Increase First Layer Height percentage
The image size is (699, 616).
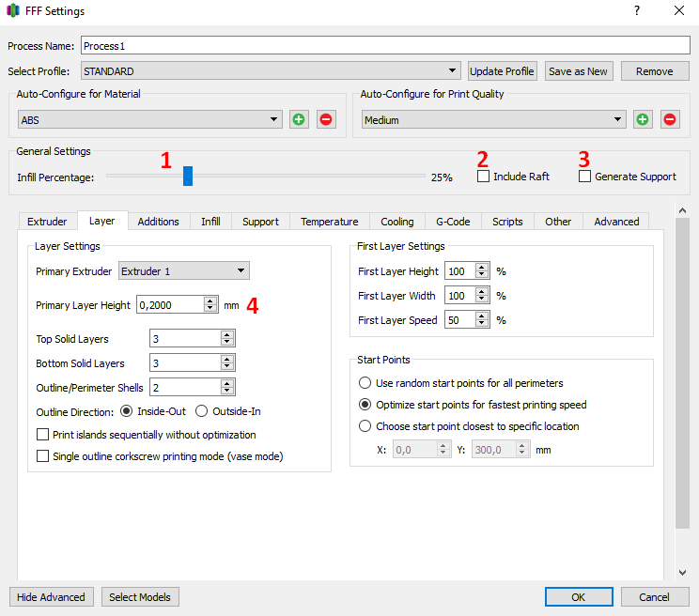pyautogui.click(x=481, y=268)
